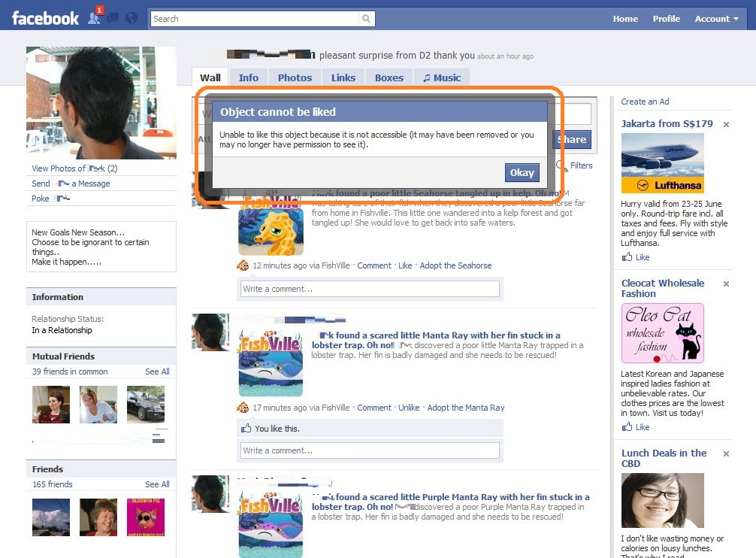Click thumbs-up icon under Cleocat ad
Viewport: 756px width, 558px height.
coord(627,426)
